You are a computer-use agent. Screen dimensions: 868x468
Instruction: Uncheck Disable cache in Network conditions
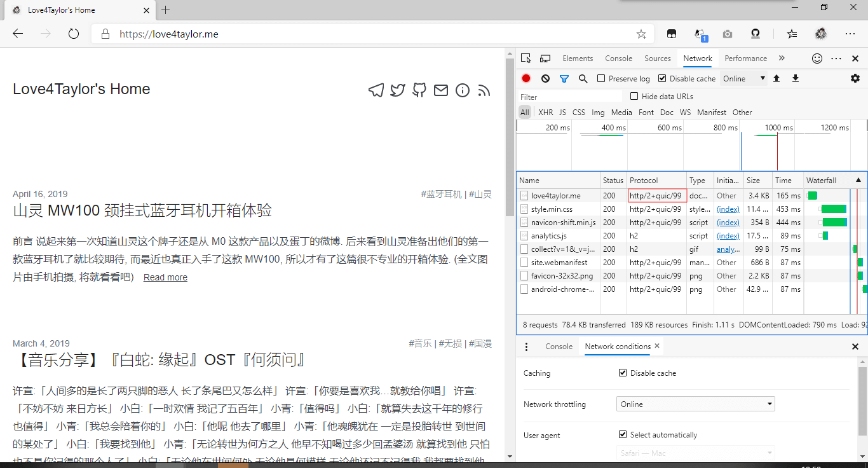[x=623, y=373]
